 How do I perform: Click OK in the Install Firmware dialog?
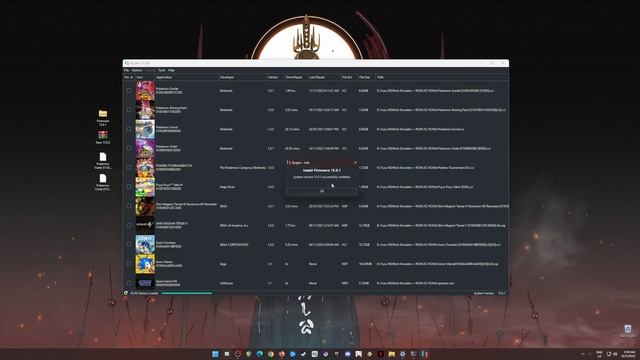pos(322,191)
